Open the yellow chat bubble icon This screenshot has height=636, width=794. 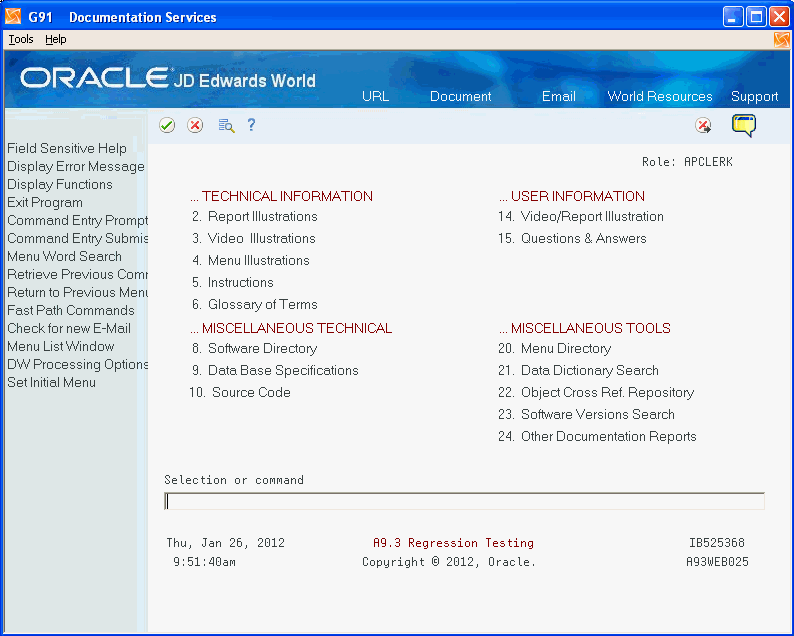tap(744, 125)
